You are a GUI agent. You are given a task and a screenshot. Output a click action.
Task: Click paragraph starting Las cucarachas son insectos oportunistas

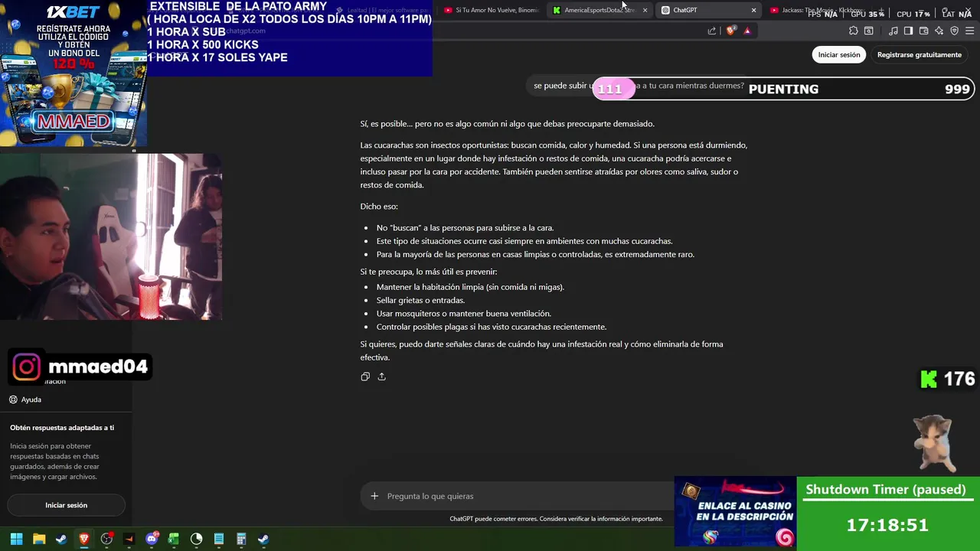coord(554,165)
